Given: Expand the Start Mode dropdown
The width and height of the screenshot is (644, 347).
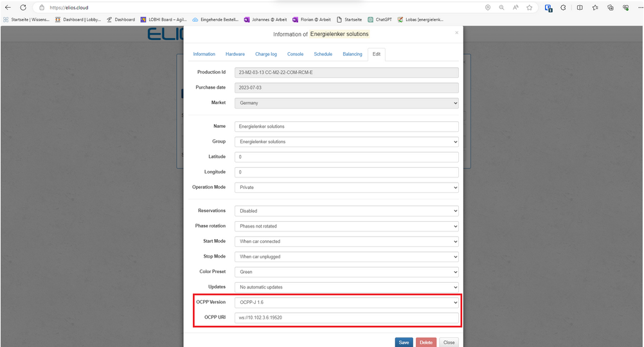Looking at the screenshot, I should coord(346,242).
